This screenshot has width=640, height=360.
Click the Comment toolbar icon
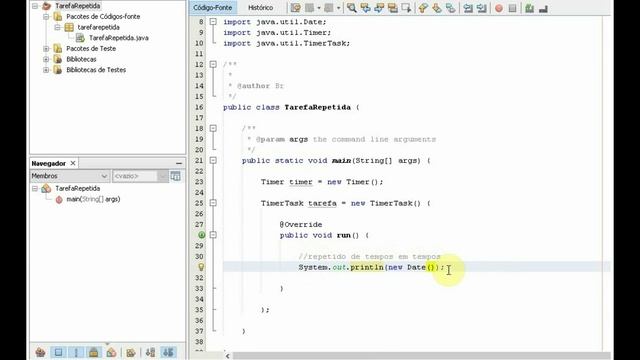coord(529,8)
